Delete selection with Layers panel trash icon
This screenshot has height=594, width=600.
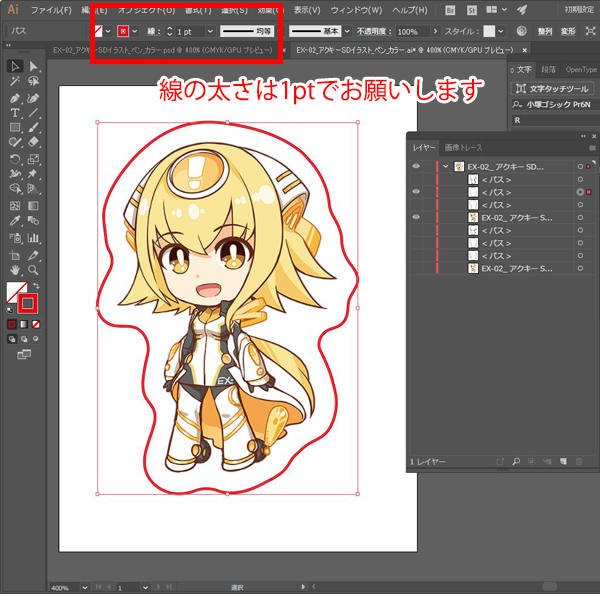click(x=579, y=462)
